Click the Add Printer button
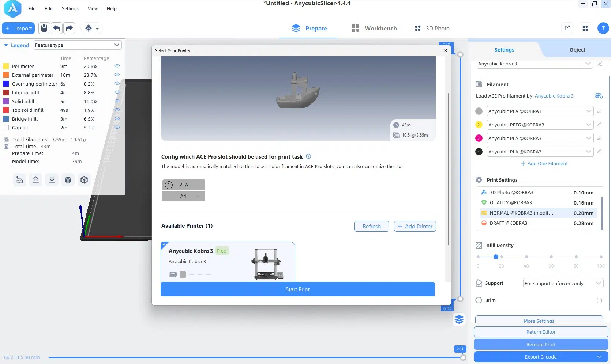Image resolution: width=611 pixels, height=364 pixels. click(415, 226)
